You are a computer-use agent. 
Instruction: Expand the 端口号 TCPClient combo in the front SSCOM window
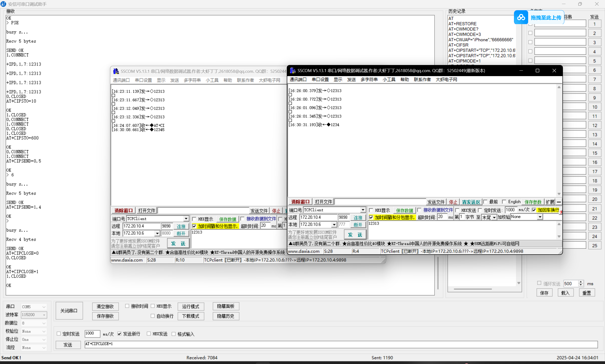click(363, 210)
